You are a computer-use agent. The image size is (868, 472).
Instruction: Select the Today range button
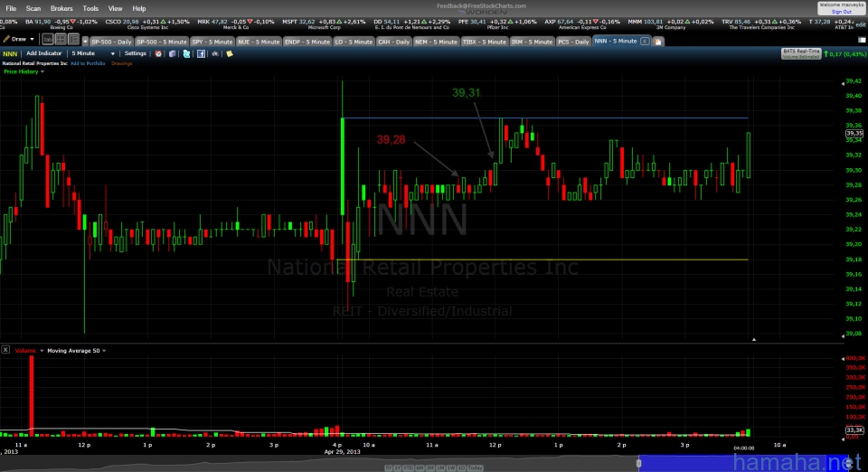click(x=475, y=468)
